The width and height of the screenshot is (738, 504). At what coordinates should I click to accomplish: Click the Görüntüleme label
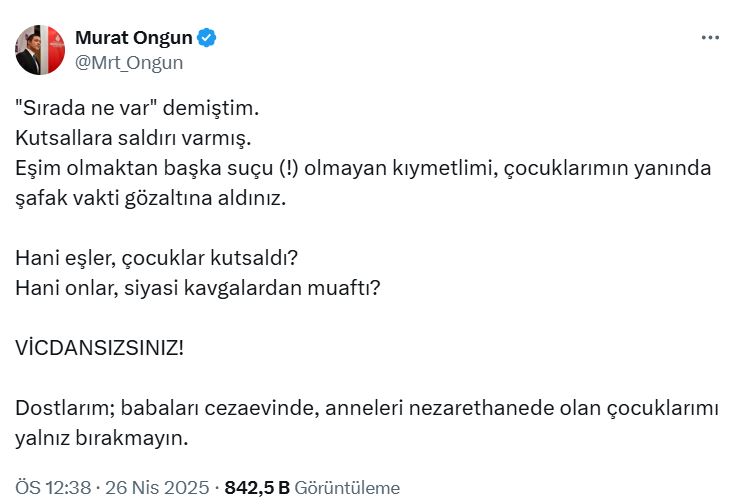pyautogui.click(x=347, y=488)
